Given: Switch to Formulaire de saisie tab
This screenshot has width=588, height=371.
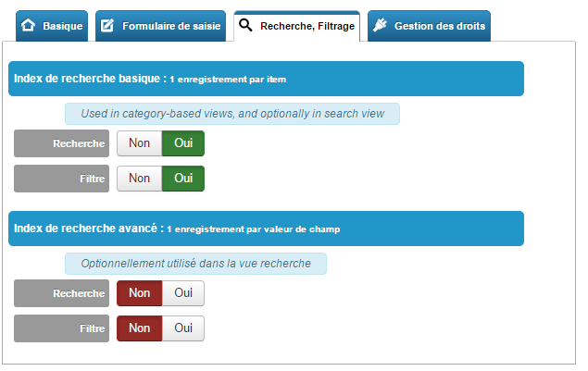Looking at the screenshot, I should pos(160,26).
